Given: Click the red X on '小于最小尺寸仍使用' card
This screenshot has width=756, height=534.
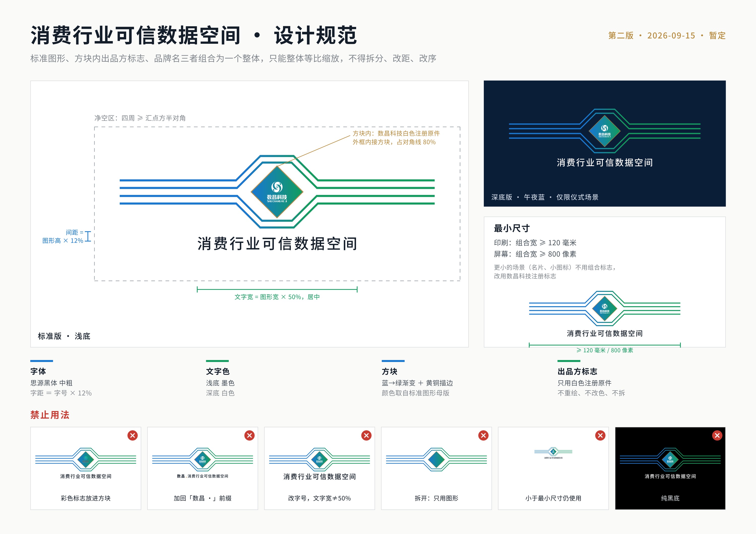Looking at the screenshot, I should [600, 435].
